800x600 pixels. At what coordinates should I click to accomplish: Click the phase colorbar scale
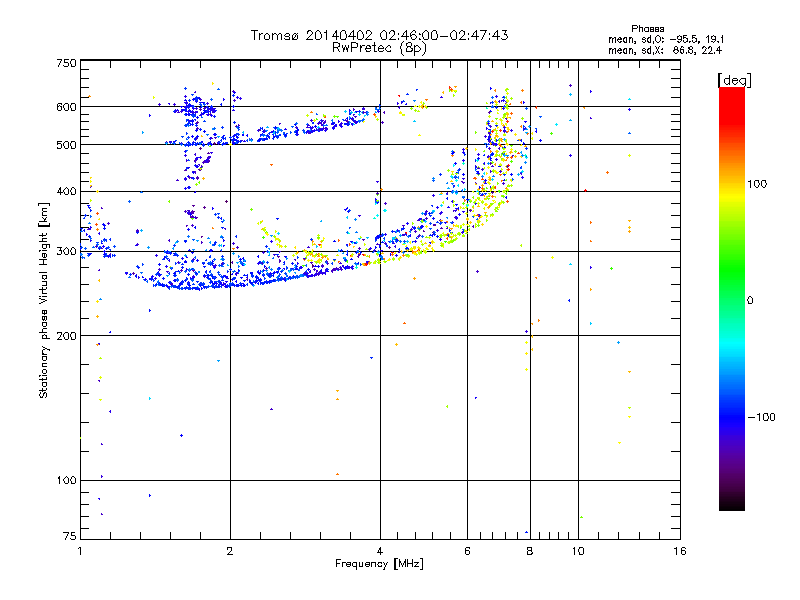point(732,298)
